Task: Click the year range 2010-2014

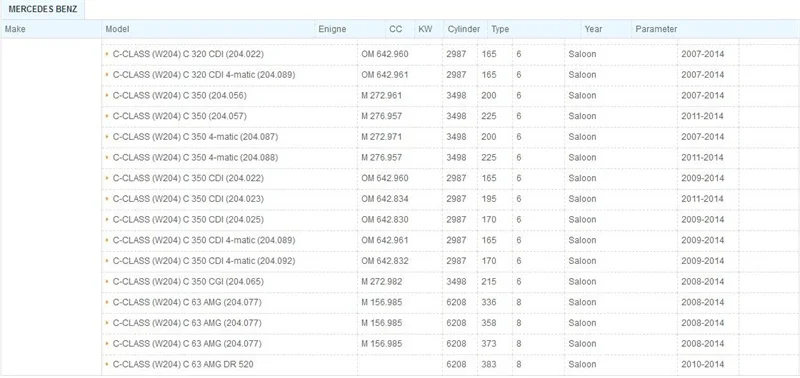Action: pos(703,364)
